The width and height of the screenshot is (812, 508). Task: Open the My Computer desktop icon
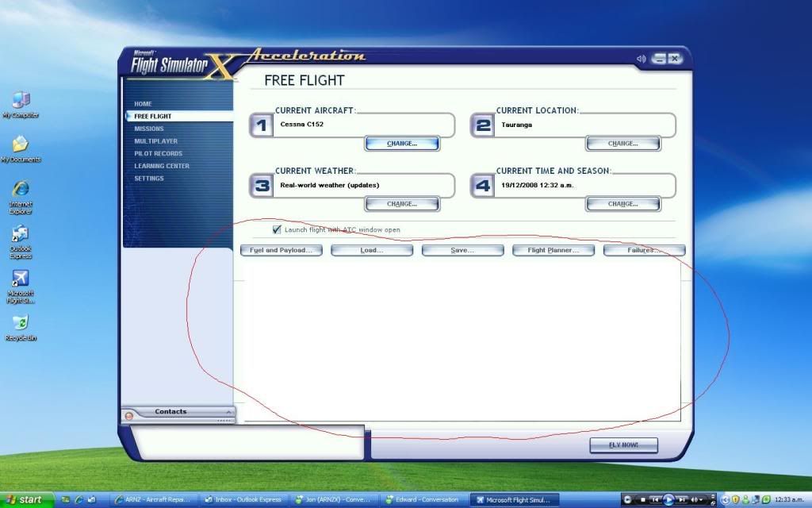21,101
